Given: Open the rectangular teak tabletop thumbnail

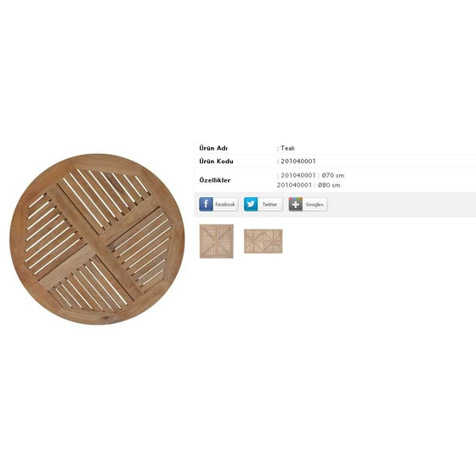Looking at the screenshot, I should (263, 241).
